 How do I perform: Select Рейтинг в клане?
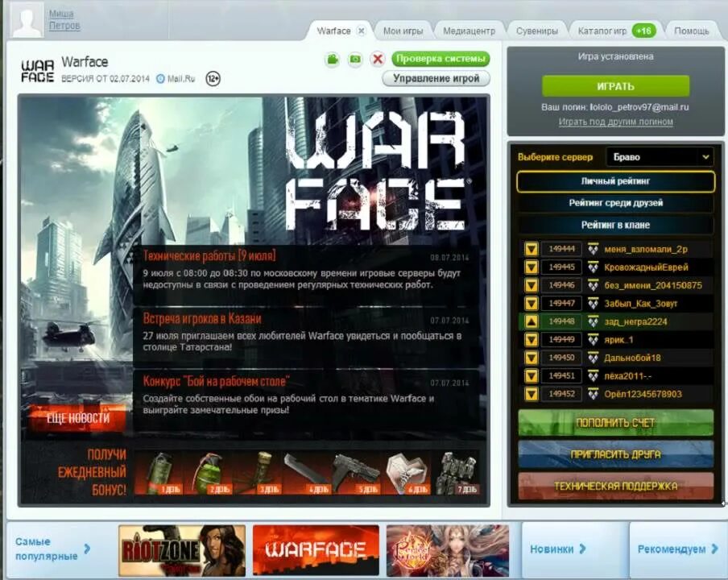[615, 226]
